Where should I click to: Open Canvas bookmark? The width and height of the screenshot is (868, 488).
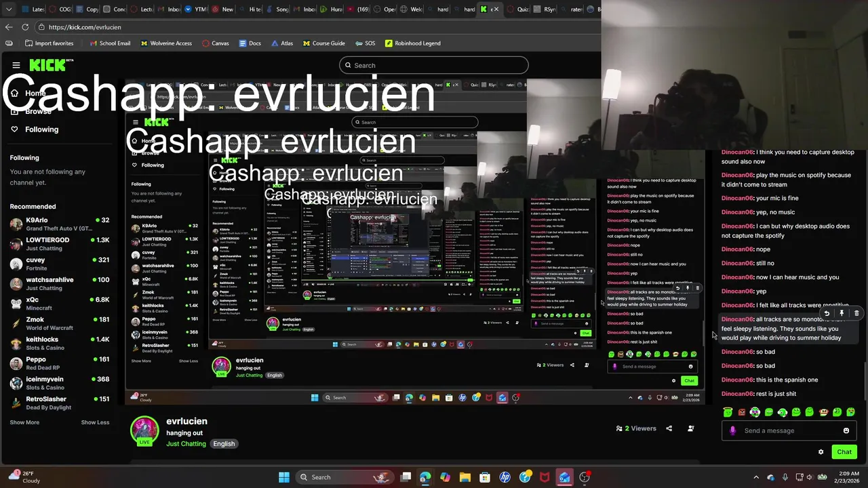(215, 43)
